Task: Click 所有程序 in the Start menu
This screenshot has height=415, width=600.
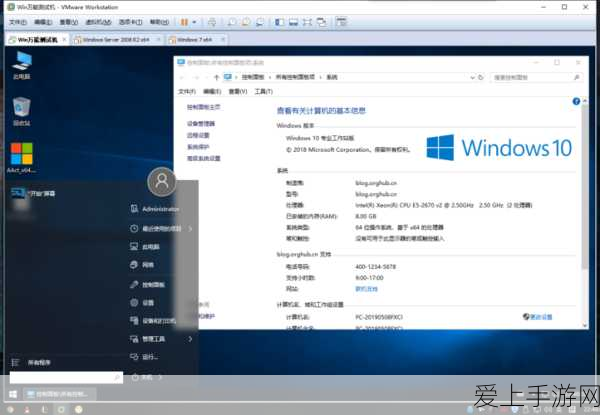Action: pyautogui.click(x=31, y=362)
